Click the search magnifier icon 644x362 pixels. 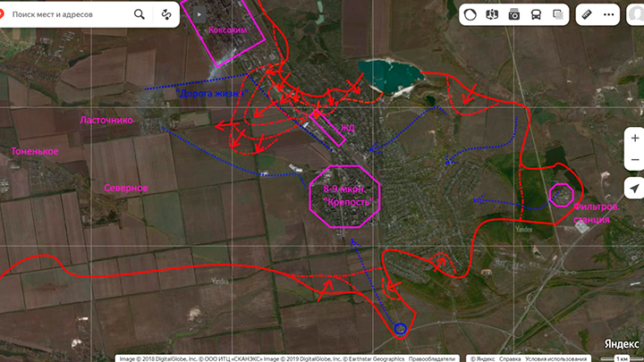pyautogui.click(x=140, y=14)
